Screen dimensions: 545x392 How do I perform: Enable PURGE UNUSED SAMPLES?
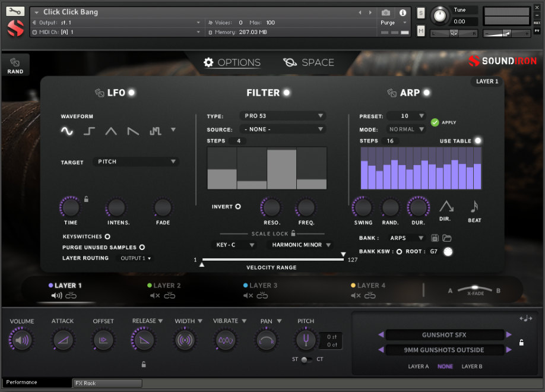(x=141, y=247)
